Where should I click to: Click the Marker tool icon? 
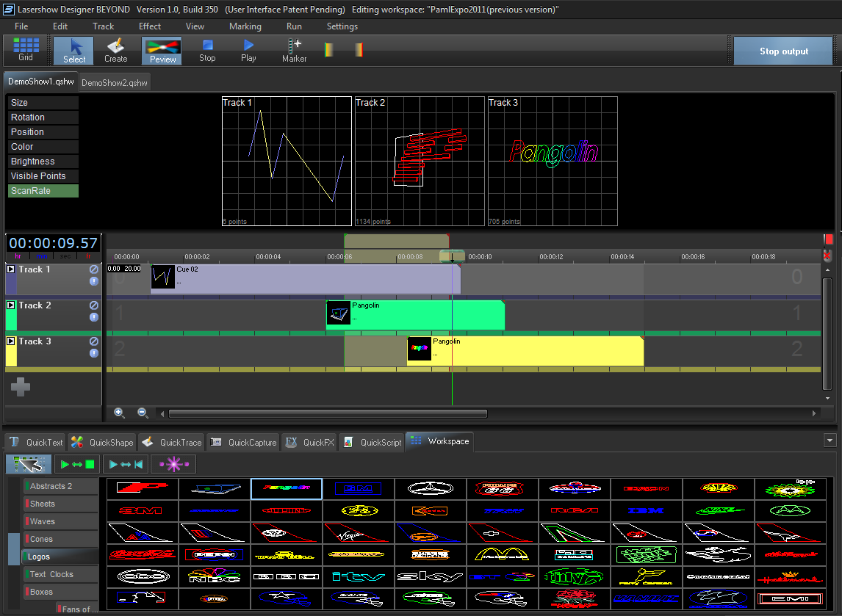(x=294, y=50)
